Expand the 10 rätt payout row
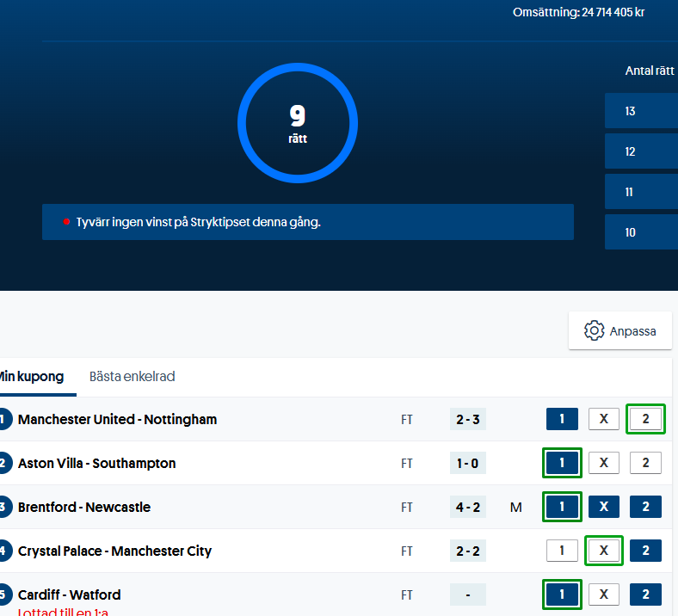 coord(641,232)
